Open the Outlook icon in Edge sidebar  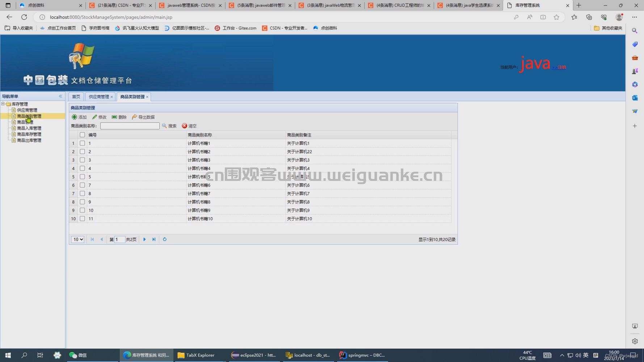635,98
